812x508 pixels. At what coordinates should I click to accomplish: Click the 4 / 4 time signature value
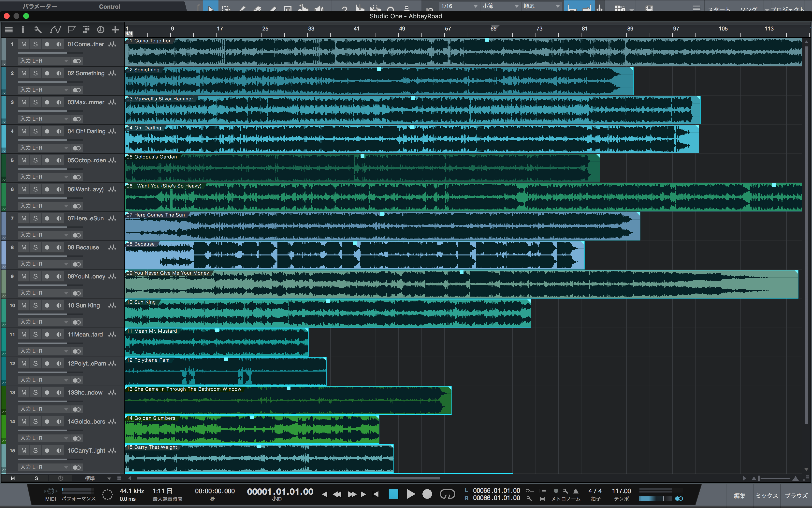595,491
